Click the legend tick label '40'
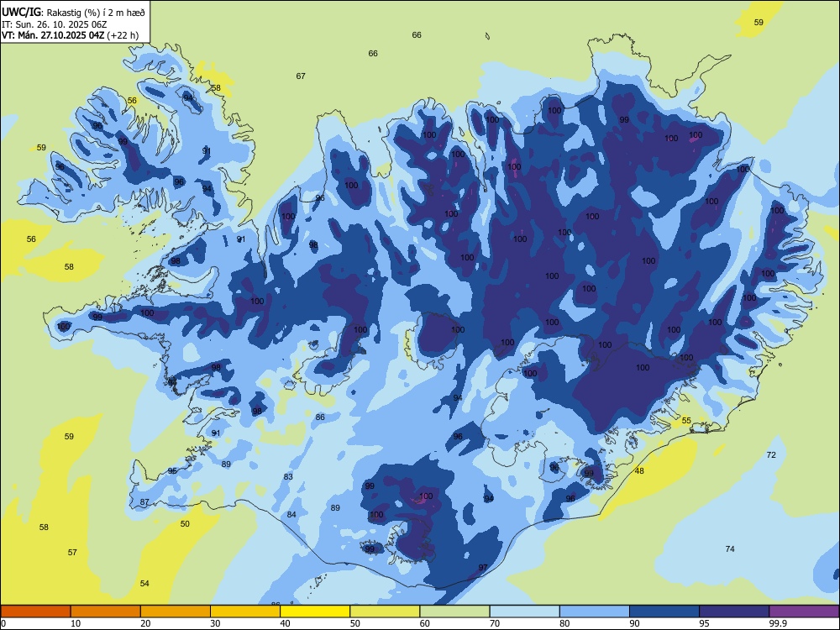 [x=285, y=623]
